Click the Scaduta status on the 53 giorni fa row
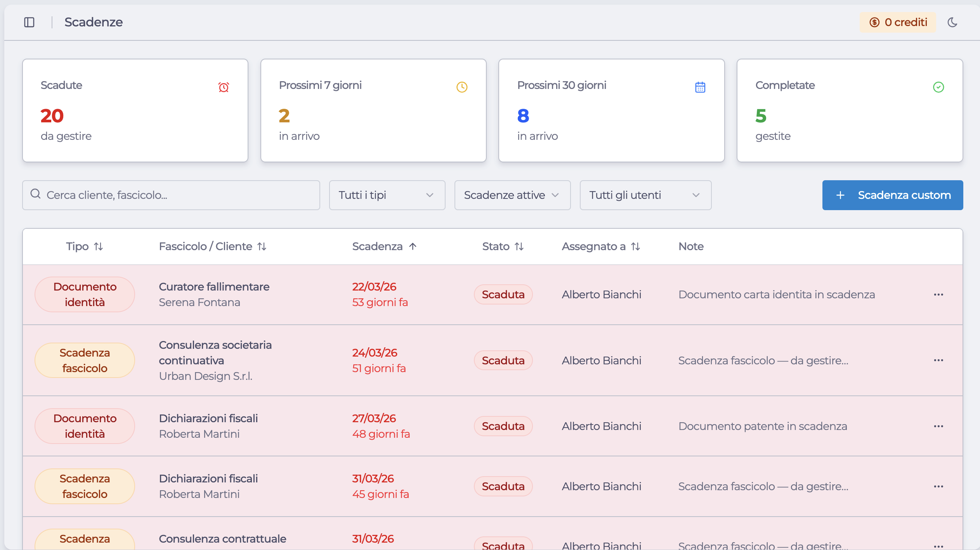This screenshot has width=980, height=550. click(503, 294)
